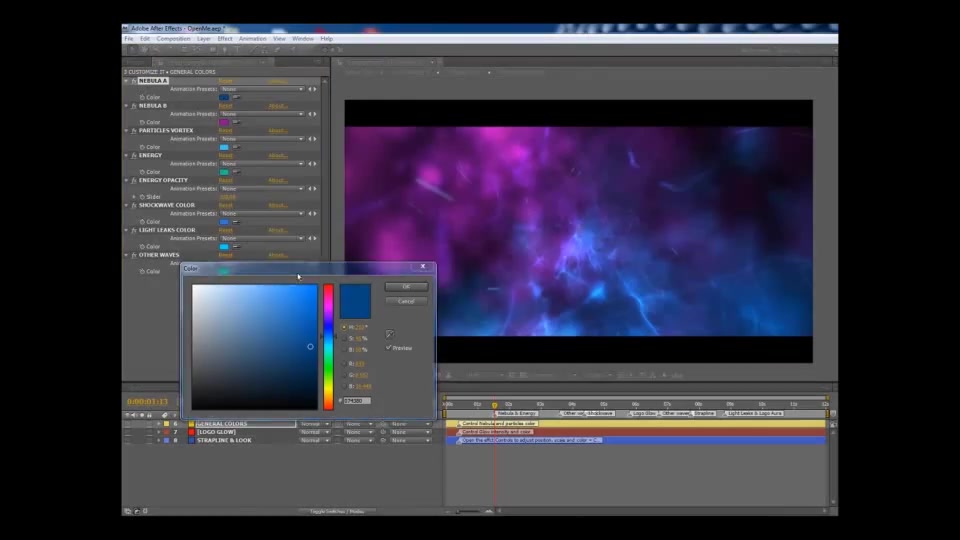Select the eyedropper in the Color dialog
Screen dimensions: 960x540
tap(390, 334)
